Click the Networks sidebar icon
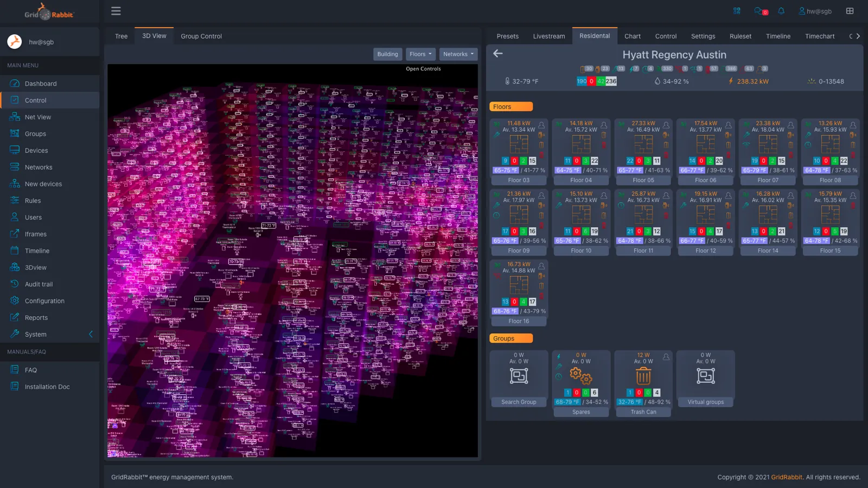Screen dimensions: 868x488 [15, 167]
